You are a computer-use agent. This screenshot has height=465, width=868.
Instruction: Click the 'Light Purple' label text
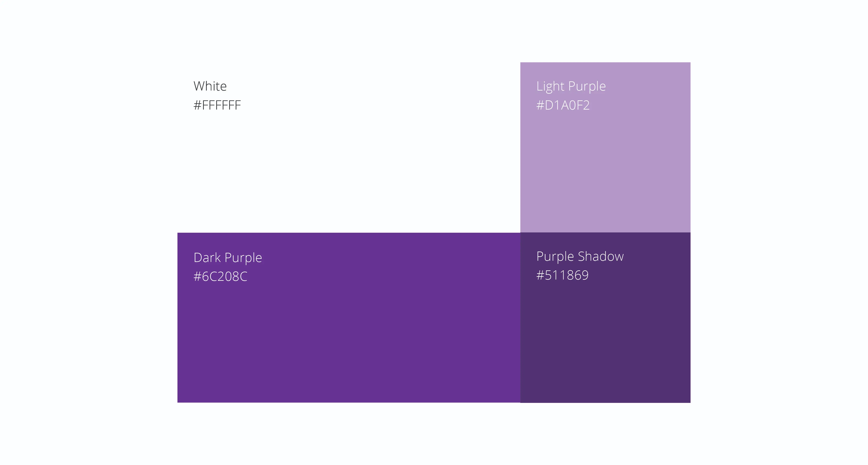point(571,87)
